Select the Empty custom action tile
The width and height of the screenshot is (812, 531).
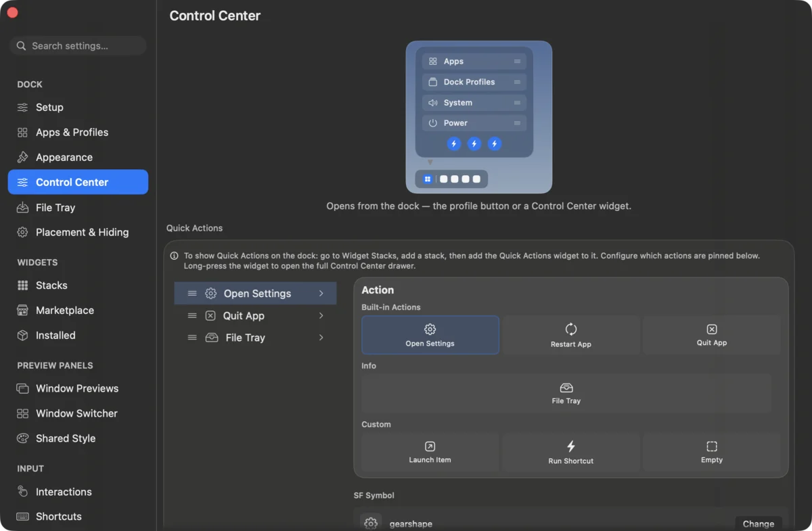(x=712, y=452)
